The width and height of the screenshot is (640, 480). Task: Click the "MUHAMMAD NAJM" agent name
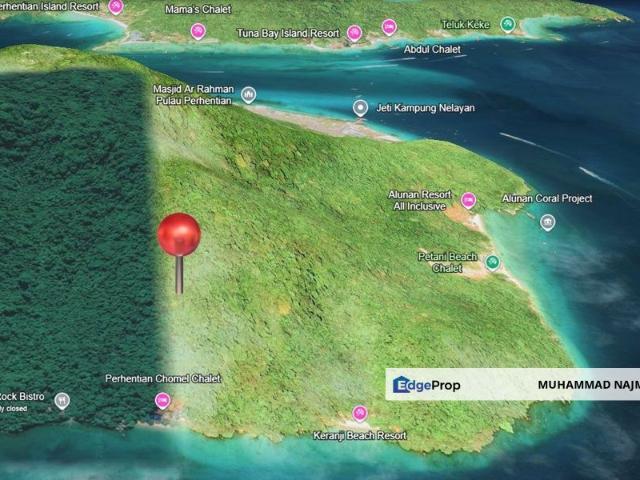pyautogui.click(x=589, y=385)
